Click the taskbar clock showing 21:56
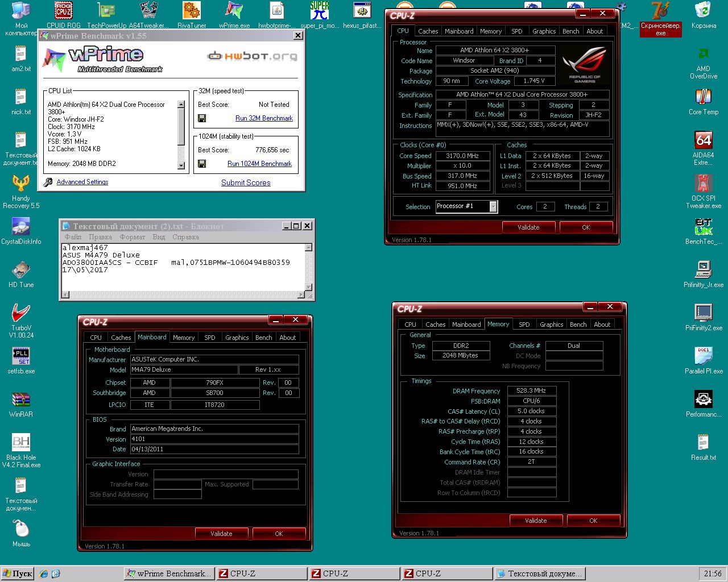This screenshot has width=728, height=582. tap(713, 573)
